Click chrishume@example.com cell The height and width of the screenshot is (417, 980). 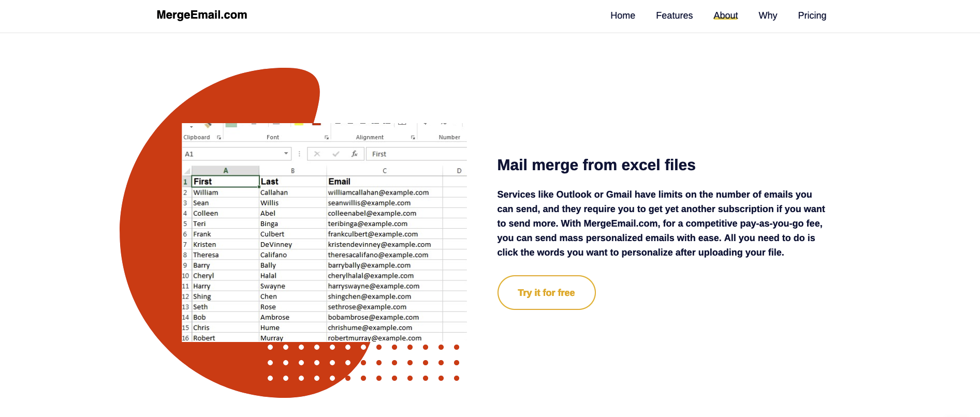tap(385, 327)
